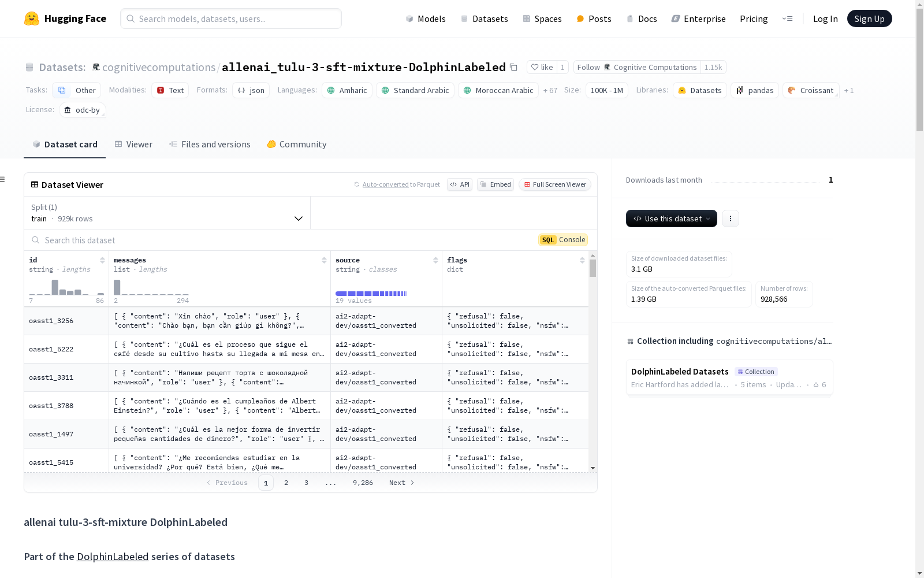Choose the Moroccan Arabic language tag
Viewport: 924px width, 578px height.
[498, 90]
